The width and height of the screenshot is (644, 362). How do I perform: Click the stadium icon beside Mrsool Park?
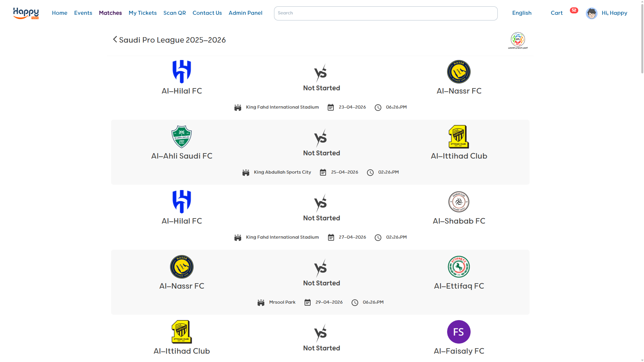[261, 302]
